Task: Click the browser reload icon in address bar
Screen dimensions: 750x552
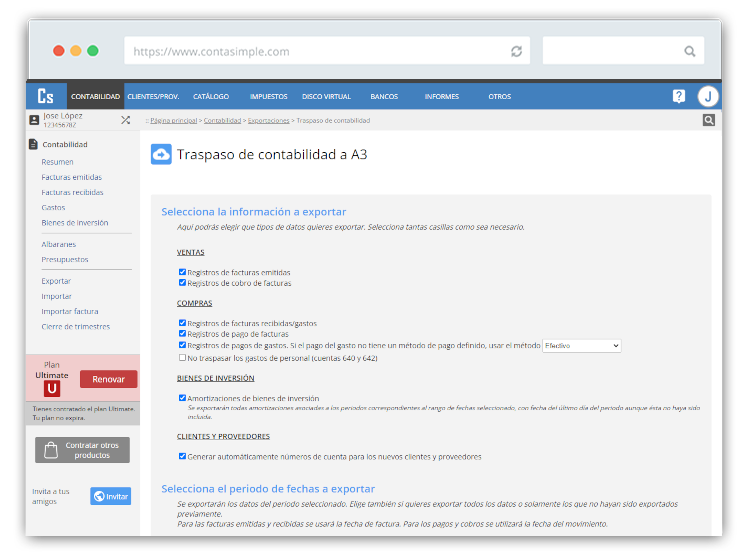Action: click(x=516, y=51)
